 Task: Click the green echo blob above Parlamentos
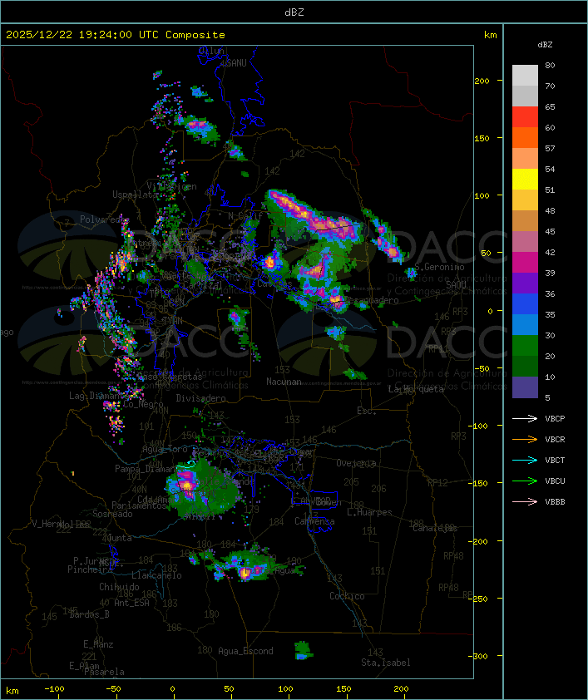201,489
